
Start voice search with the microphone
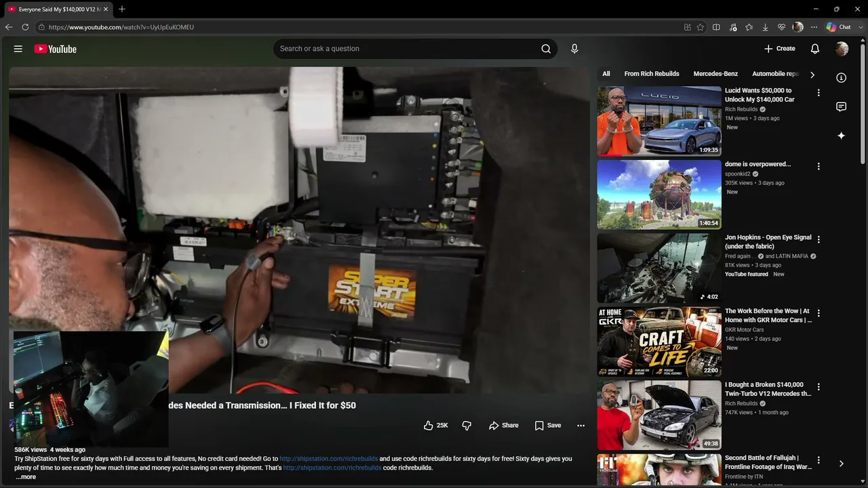click(574, 49)
